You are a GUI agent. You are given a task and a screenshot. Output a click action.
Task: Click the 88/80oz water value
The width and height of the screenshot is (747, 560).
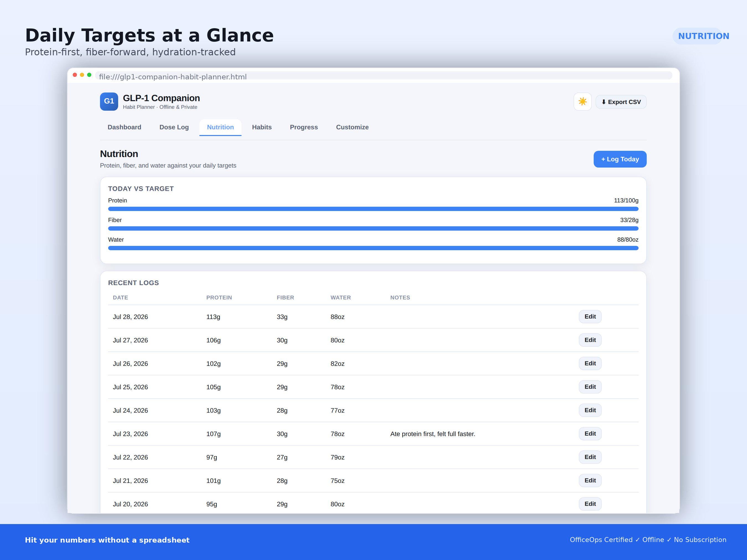coord(628,240)
